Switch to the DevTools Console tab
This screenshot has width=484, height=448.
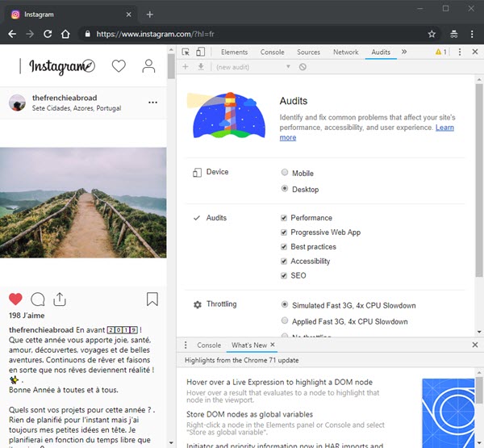[273, 52]
